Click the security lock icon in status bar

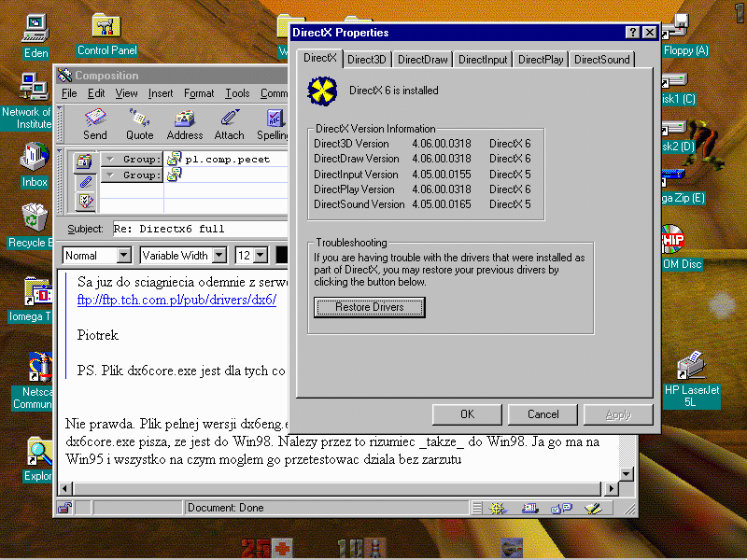(x=64, y=508)
